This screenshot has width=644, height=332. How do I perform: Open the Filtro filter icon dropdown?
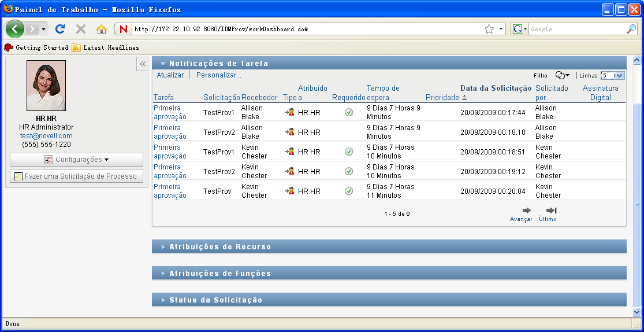click(x=562, y=75)
